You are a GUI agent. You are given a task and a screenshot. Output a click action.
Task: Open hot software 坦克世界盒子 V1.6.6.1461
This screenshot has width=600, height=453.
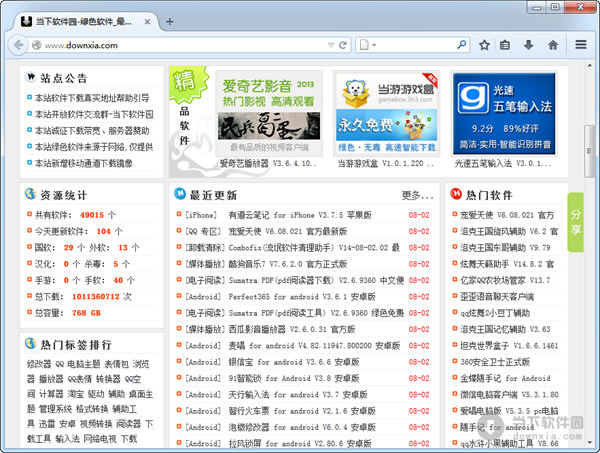point(509,346)
